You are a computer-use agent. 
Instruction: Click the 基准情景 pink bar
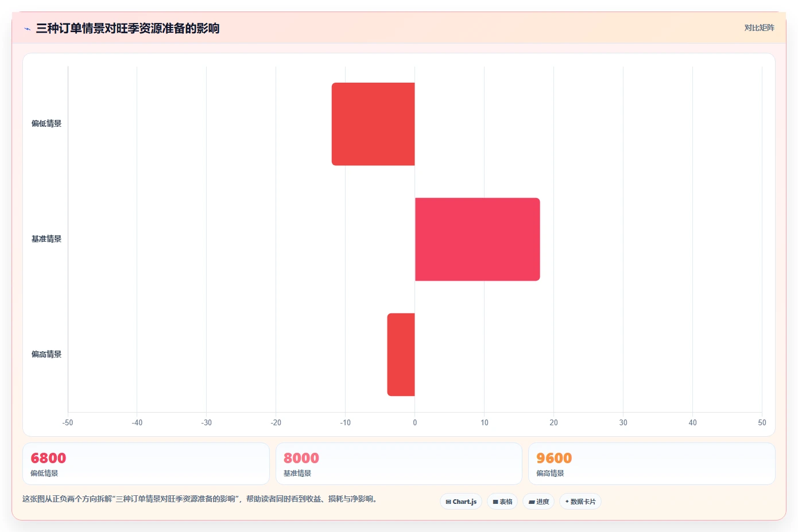[478, 239]
